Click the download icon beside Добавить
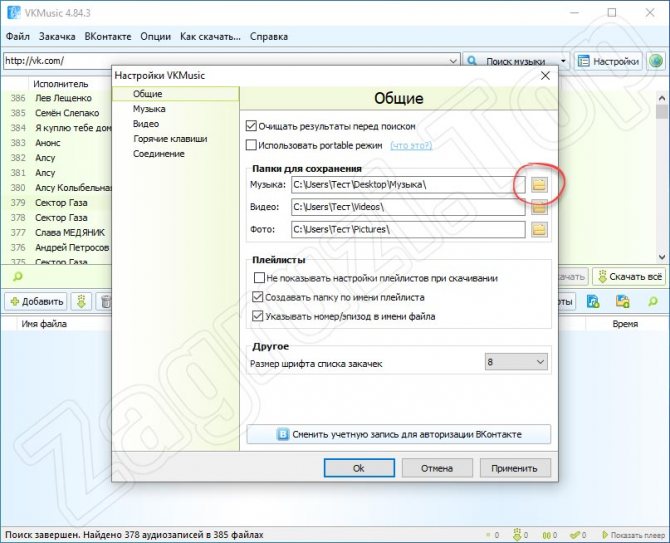Viewport: 670px width, 543px height. [81, 302]
